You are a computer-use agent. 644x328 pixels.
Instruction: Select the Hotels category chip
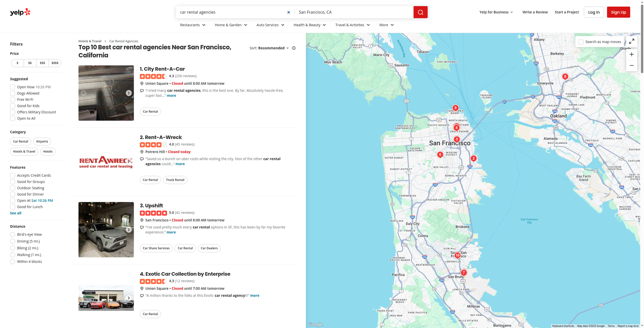48,152
